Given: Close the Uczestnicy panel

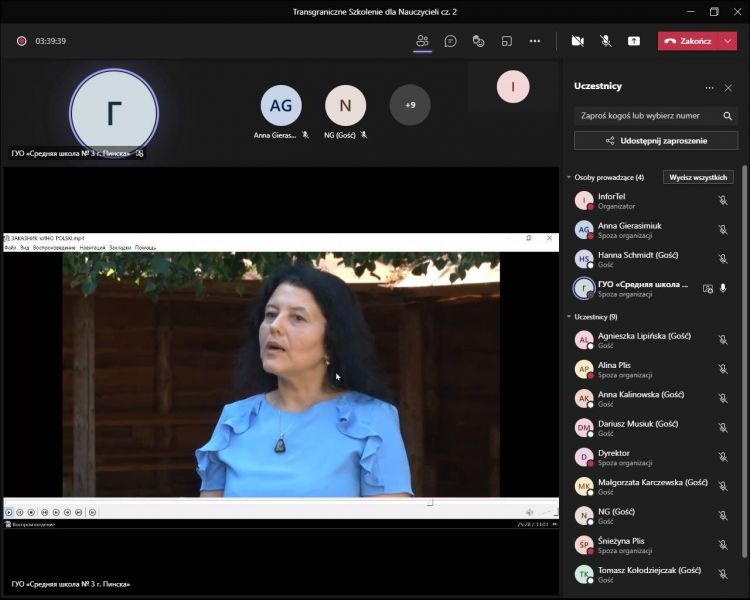Looking at the screenshot, I should (728, 87).
